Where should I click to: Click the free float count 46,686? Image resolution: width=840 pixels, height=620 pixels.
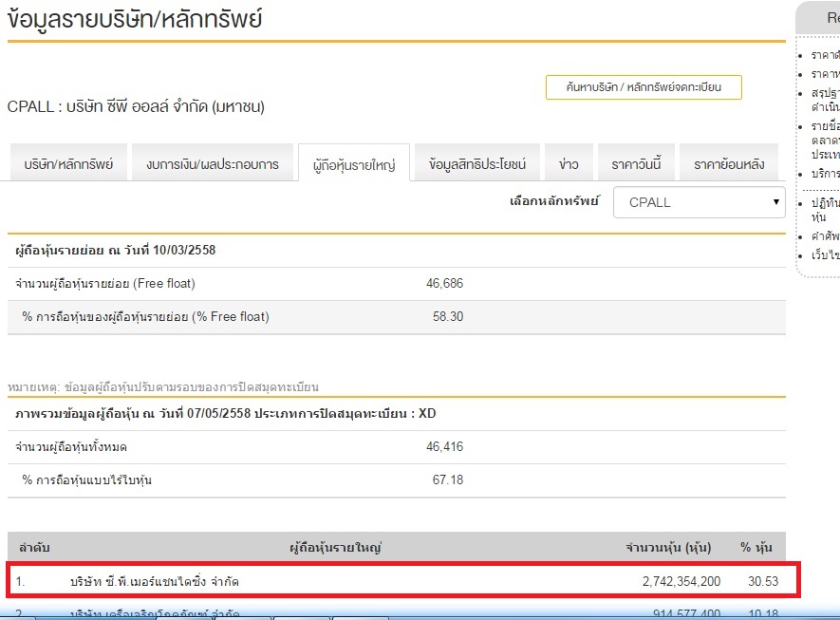click(444, 284)
